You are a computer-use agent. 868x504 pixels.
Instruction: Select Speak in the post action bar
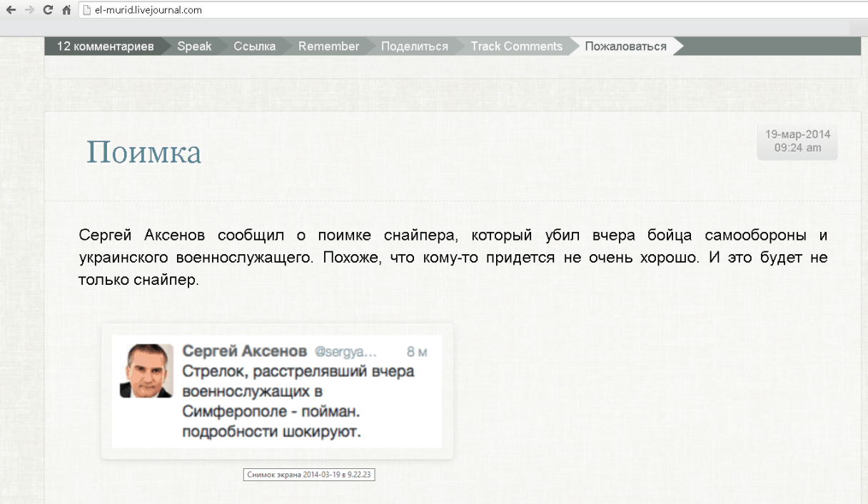[193, 46]
